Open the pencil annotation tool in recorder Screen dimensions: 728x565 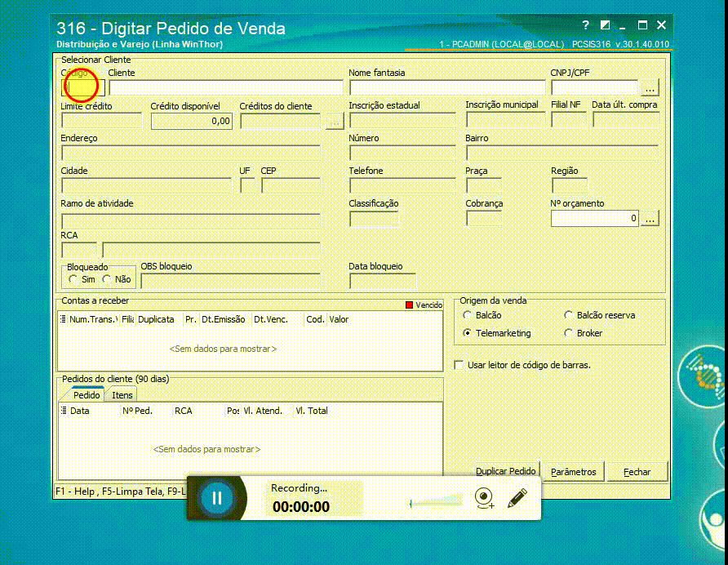[x=517, y=497]
